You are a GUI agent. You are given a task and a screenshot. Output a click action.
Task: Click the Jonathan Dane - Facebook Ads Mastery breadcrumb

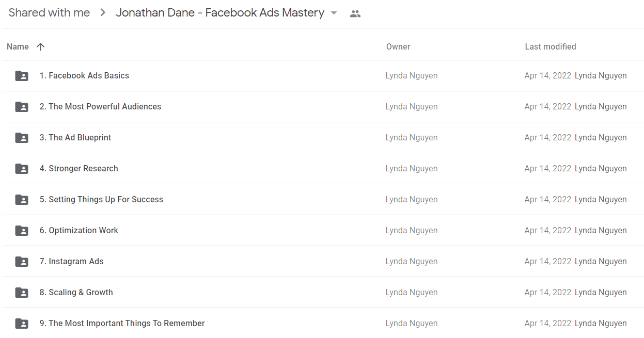point(220,13)
